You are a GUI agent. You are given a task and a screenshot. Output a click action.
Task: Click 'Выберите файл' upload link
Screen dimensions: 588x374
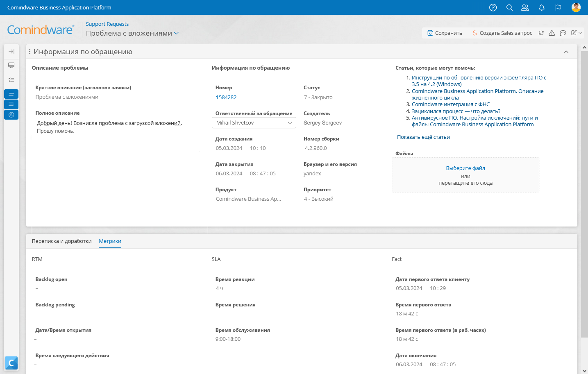click(465, 168)
